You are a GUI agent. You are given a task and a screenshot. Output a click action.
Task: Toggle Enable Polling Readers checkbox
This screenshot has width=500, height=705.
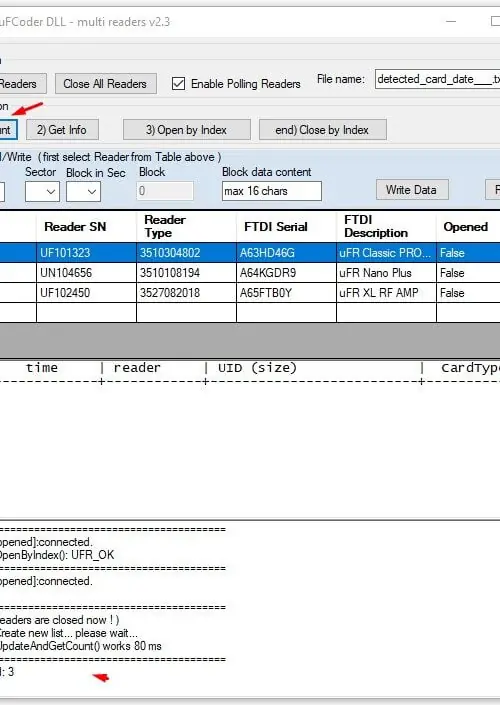click(x=179, y=84)
